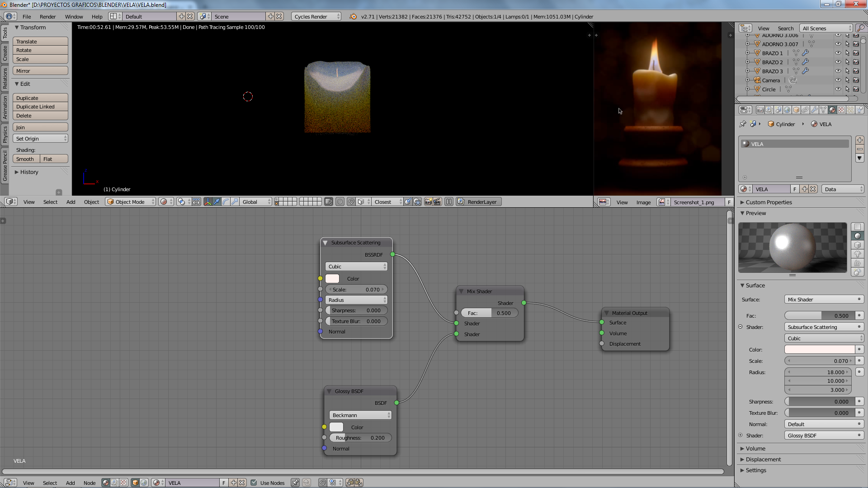
Task: Open the Render menu
Action: tap(47, 17)
